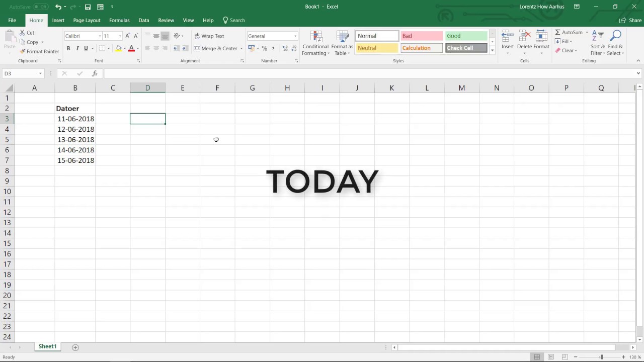This screenshot has width=644, height=362.
Task: Toggle underline formatting
Action: pos(86,49)
